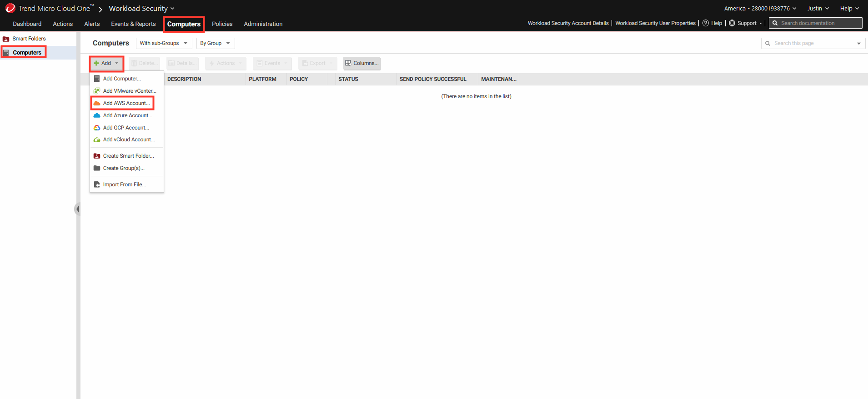Click the blue Azure cloud icon
Screen dimensions: 868x399
(x=97, y=115)
